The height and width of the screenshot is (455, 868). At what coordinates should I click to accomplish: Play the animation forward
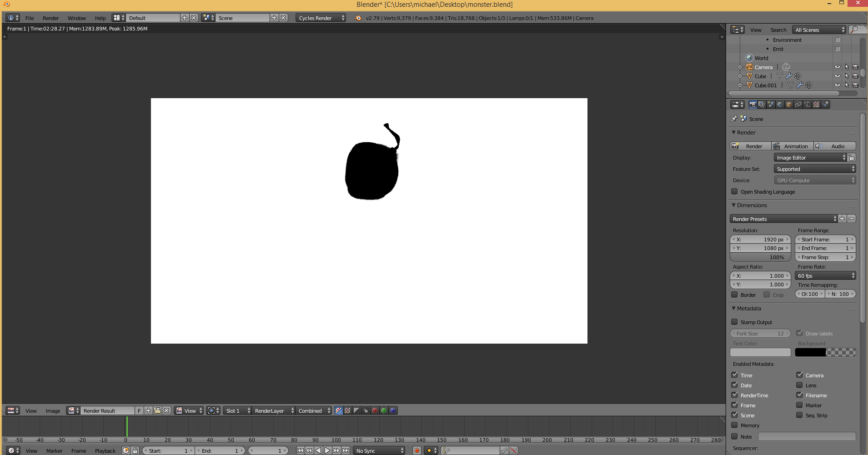pos(327,450)
